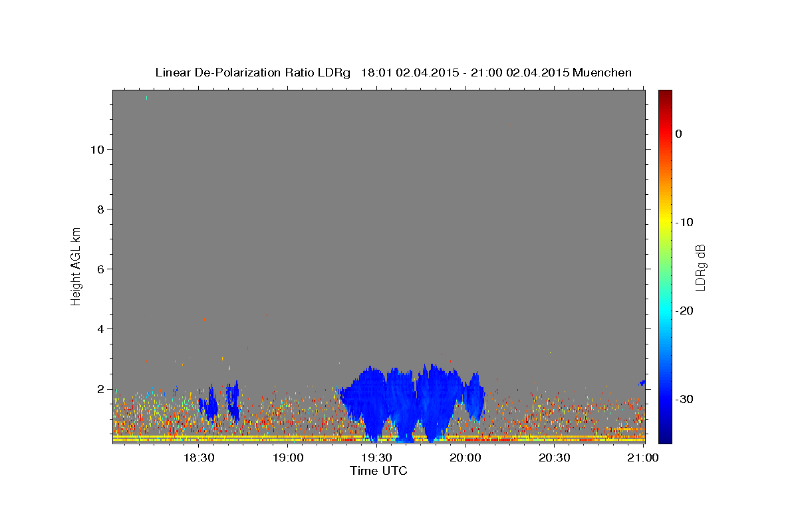Click the 'Muenchen' location label in the title
Image resolution: width=798 pixels, height=532 pixels.
602,72
